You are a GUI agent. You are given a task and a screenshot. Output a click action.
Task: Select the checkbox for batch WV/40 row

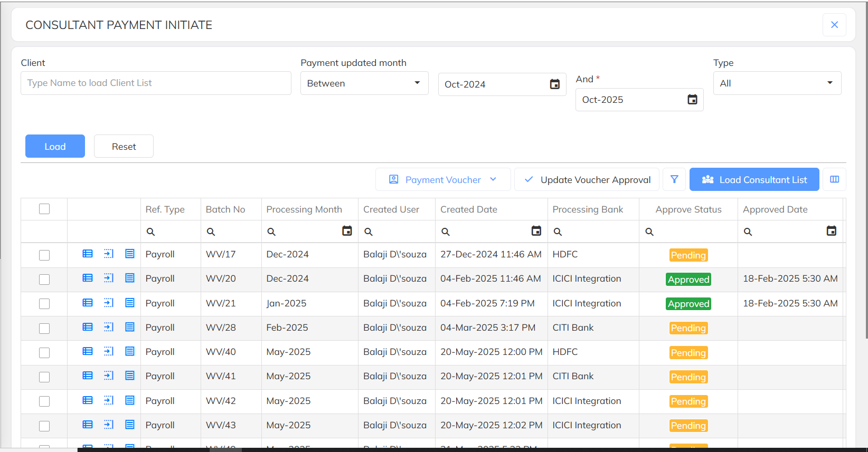pyautogui.click(x=44, y=352)
